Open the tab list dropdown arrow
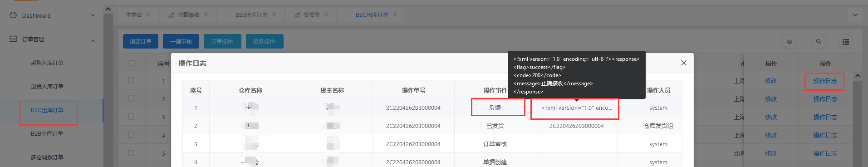This screenshot has width=868, height=167. 855,15
